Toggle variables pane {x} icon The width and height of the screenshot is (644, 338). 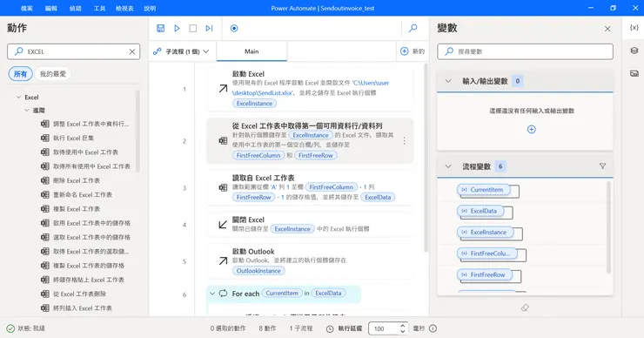(634, 28)
